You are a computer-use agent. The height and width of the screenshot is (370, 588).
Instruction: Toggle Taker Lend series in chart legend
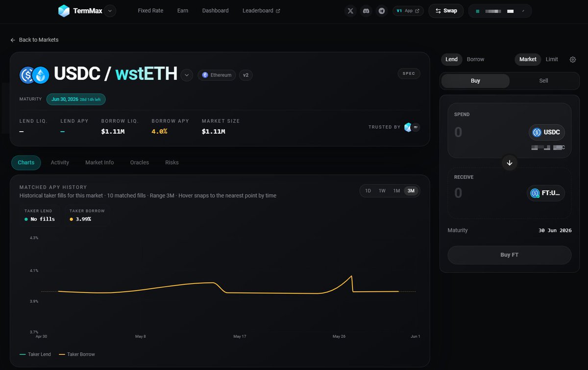click(x=35, y=354)
